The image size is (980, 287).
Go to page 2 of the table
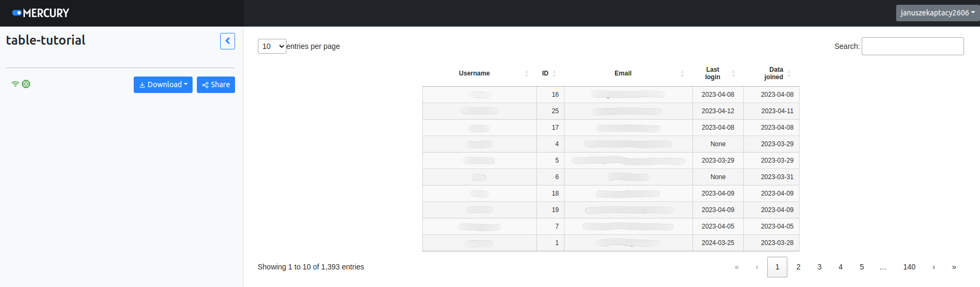798,267
